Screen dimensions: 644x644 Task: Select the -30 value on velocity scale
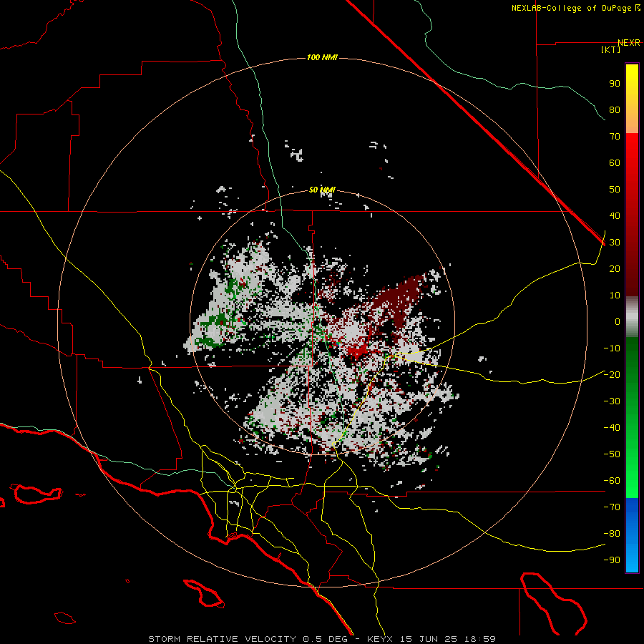point(612,401)
